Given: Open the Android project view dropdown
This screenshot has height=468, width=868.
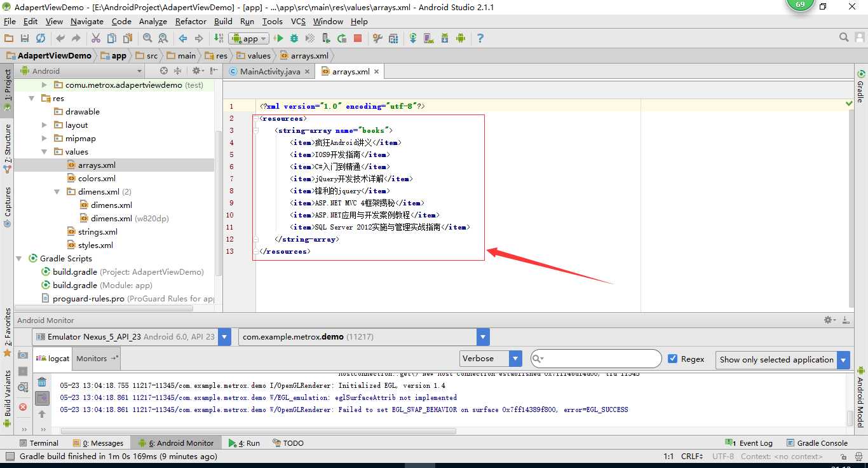Looking at the screenshot, I should pos(83,71).
